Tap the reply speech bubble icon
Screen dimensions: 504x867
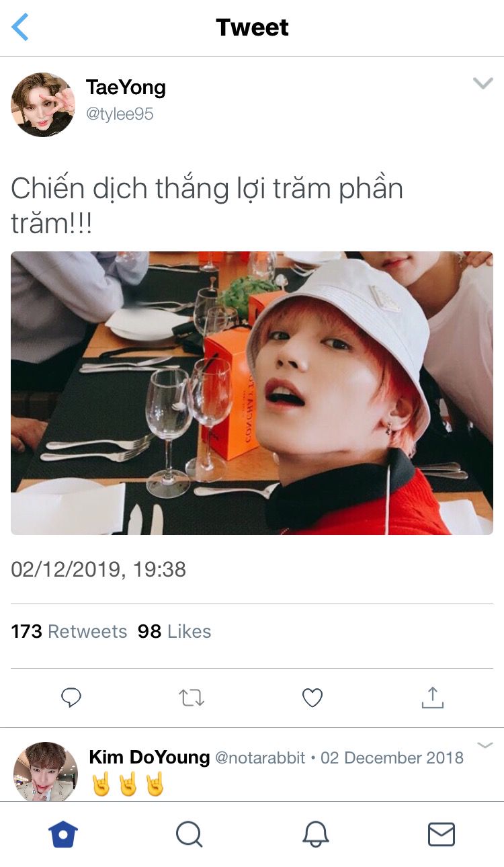[71, 698]
